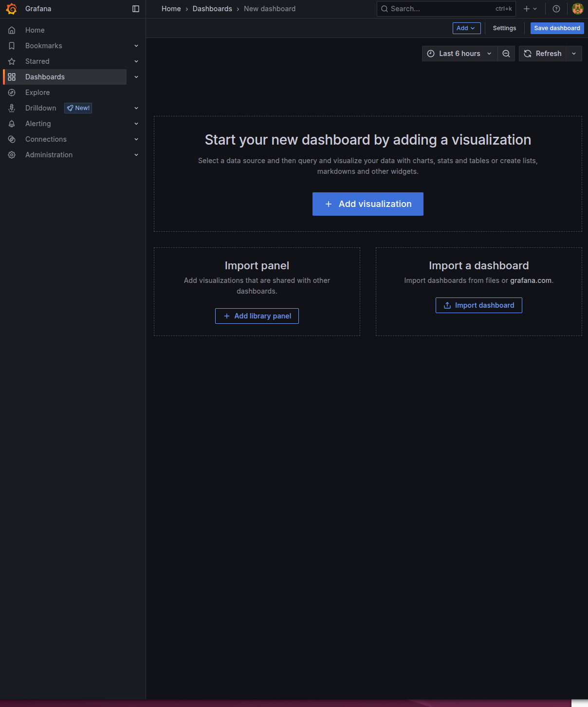Click the zoom out time range icon

tap(506, 54)
